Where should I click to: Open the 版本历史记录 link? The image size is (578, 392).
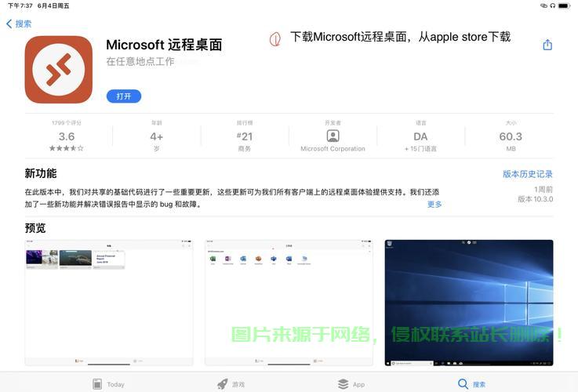527,174
